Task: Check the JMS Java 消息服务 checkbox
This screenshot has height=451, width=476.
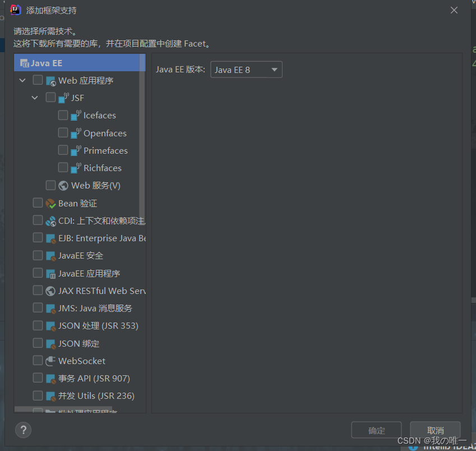Action: [x=38, y=307]
